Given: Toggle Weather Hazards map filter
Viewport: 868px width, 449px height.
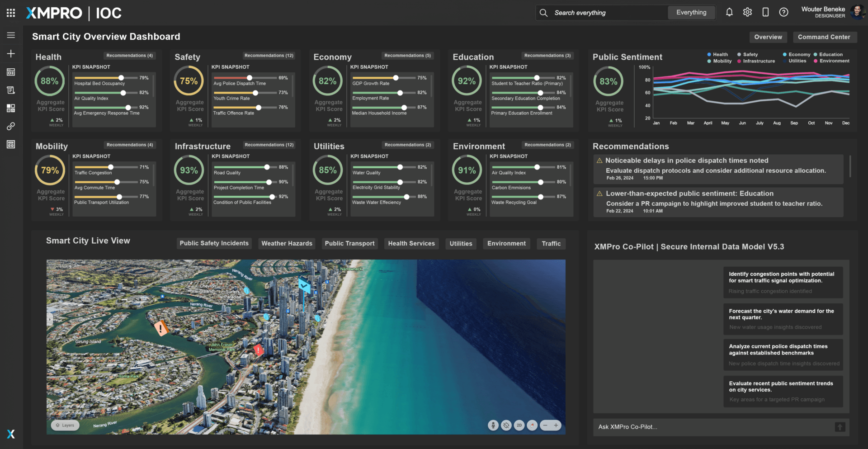Looking at the screenshot, I should coord(287,243).
